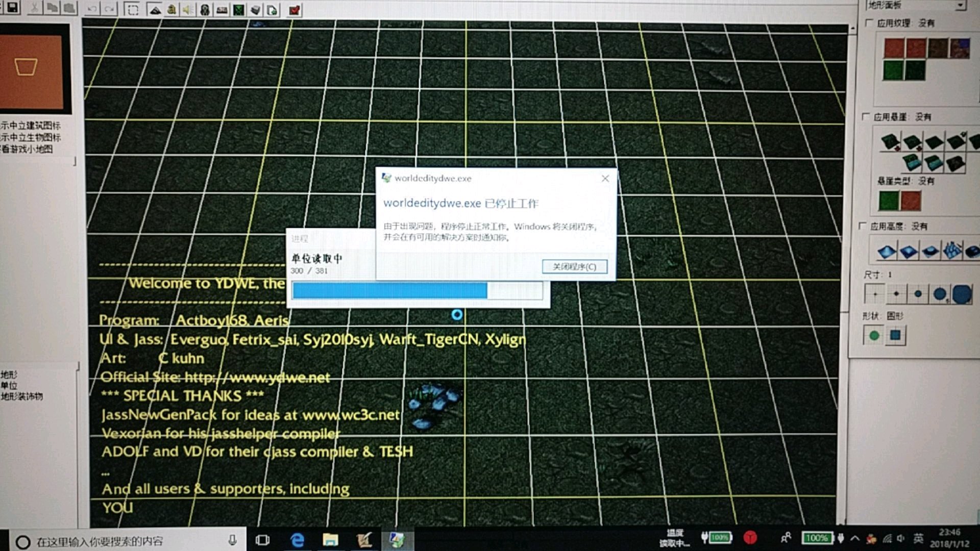Enable the 应用悬崖 checkbox
The image size is (980, 551).
[866, 117]
